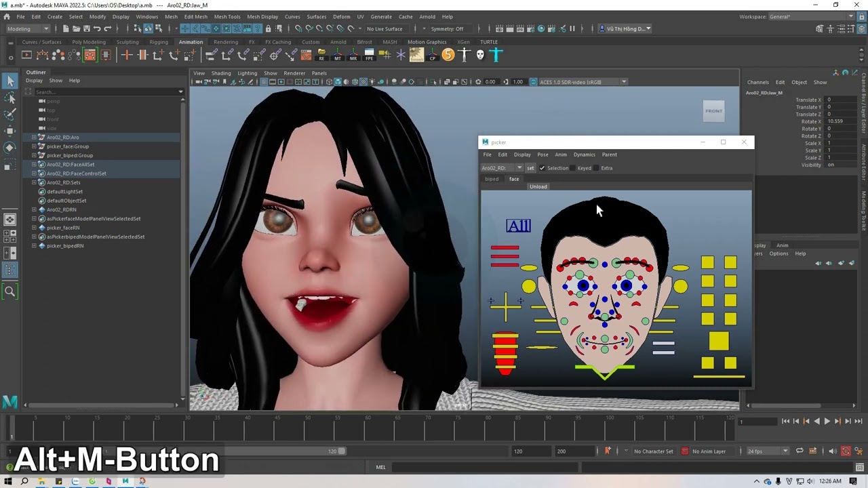Click the large yellow square in face picker

[x=719, y=341]
